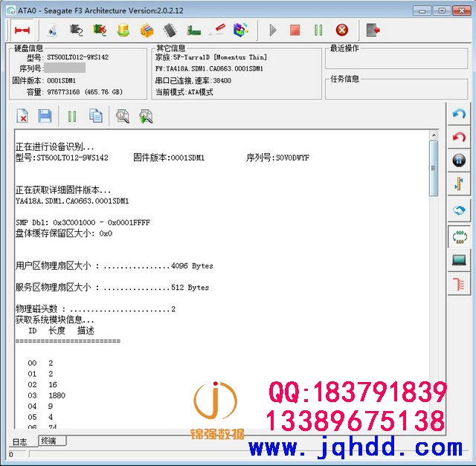Open the yellow database cylinder tool
The width and height of the screenshot is (476, 466).
click(123, 30)
